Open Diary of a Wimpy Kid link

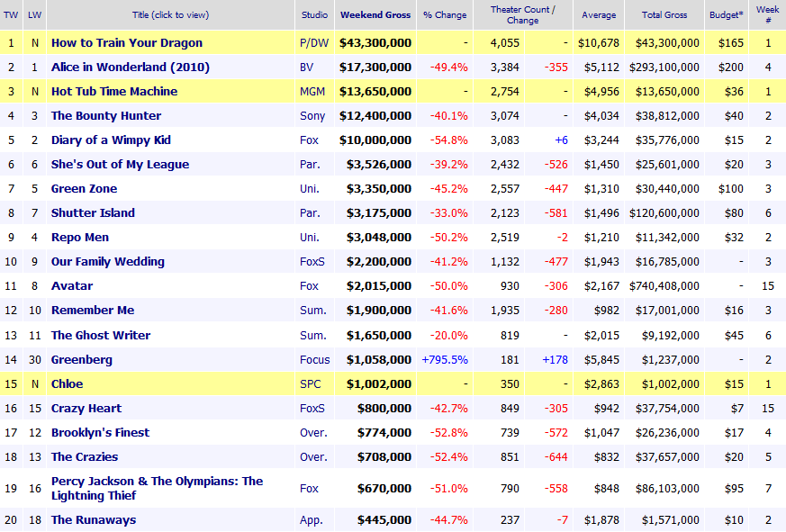111,140
